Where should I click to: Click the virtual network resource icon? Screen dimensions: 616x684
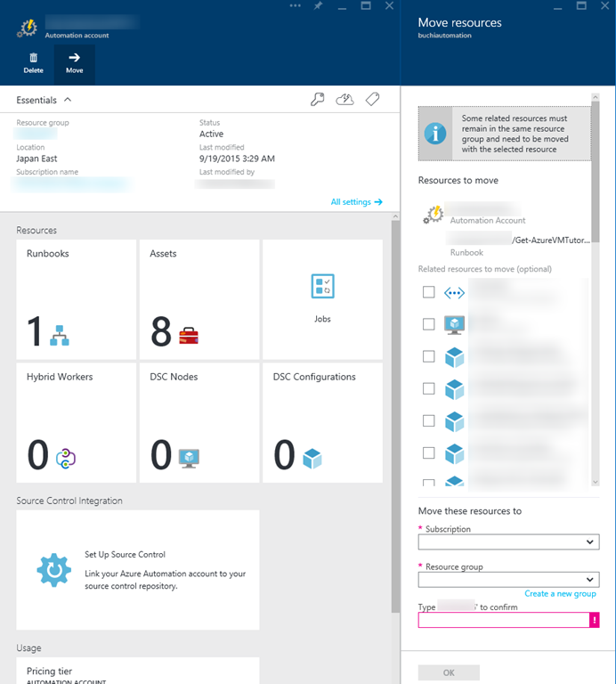point(454,293)
